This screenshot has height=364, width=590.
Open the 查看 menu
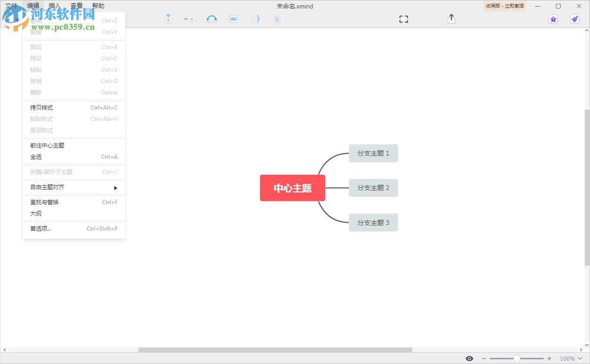point(77,6)
